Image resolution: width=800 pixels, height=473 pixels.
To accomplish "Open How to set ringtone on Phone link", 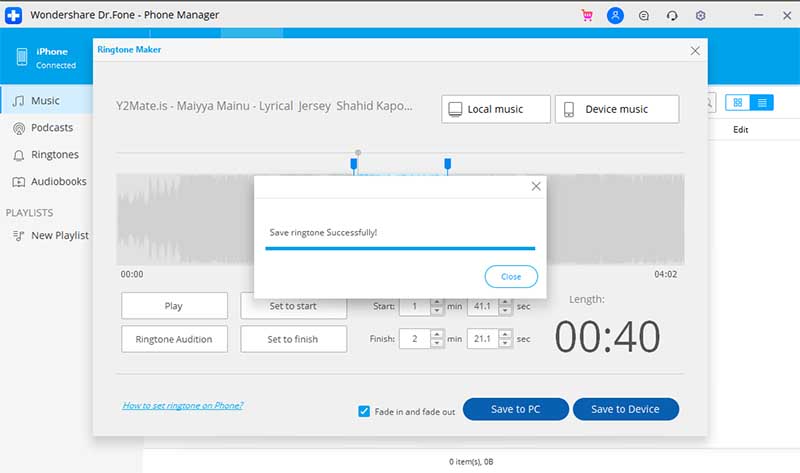I will click(x=183, y=406).
